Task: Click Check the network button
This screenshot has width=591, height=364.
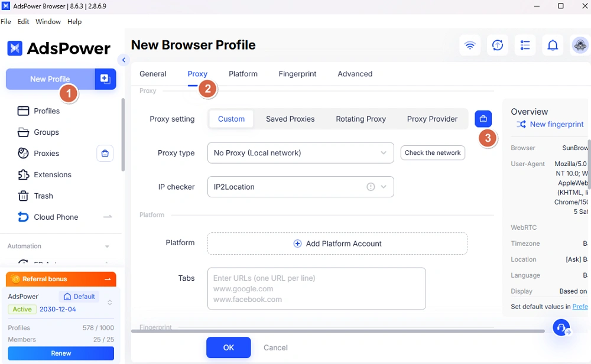Action: (x=433, y=153)
